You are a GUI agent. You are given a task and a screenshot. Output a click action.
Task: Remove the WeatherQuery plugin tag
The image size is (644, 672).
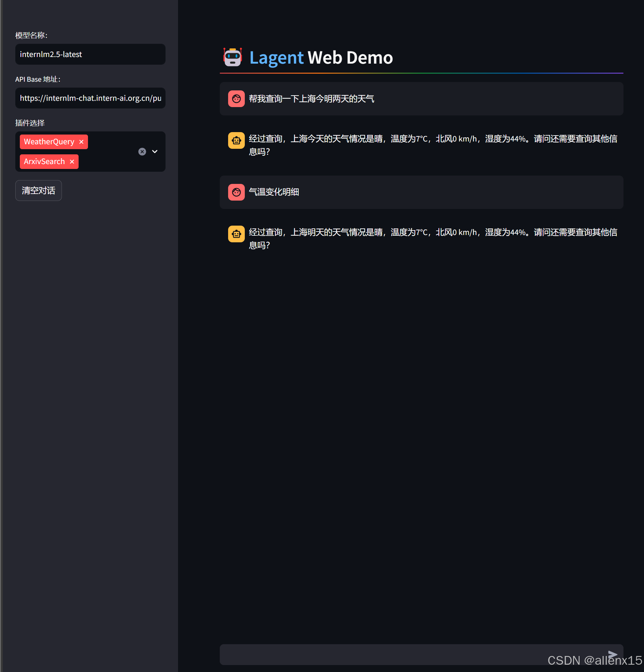coord(81,141)
